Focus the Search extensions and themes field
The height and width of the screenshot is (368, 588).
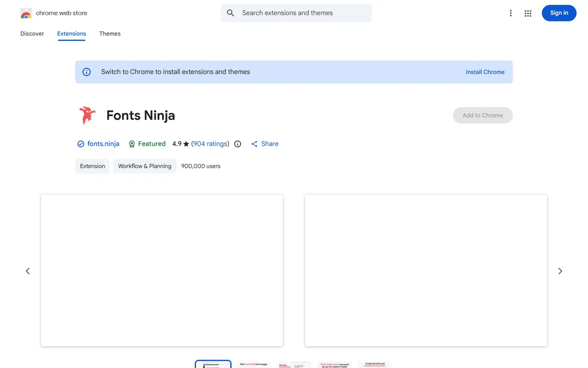296,13
